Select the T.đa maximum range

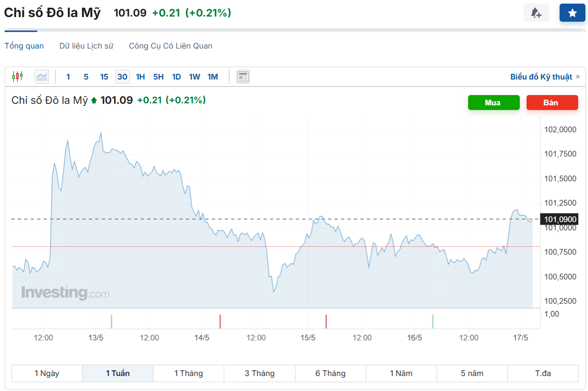[x=543, y=373]
